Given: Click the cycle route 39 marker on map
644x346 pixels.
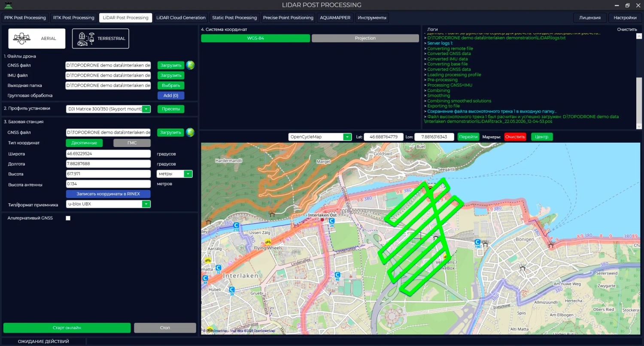Looking at the screenshot, I should coord(232,290).
